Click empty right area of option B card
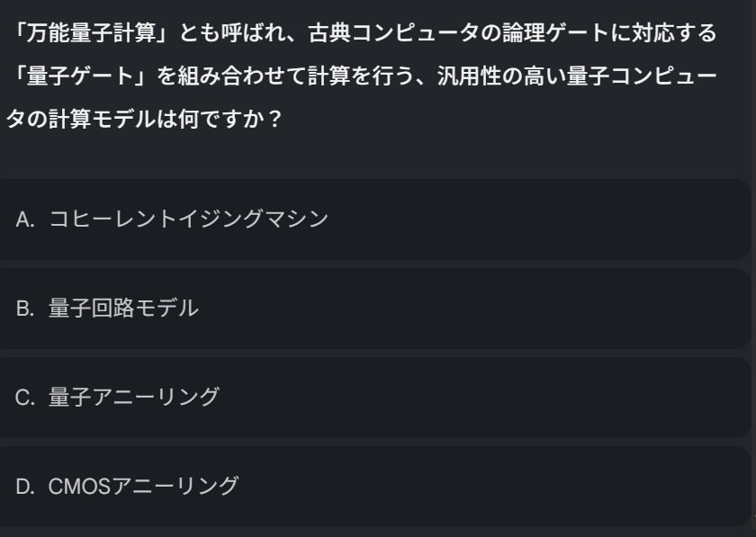The image size is (756, 537). pyautogui.click(x=540, y=309)
